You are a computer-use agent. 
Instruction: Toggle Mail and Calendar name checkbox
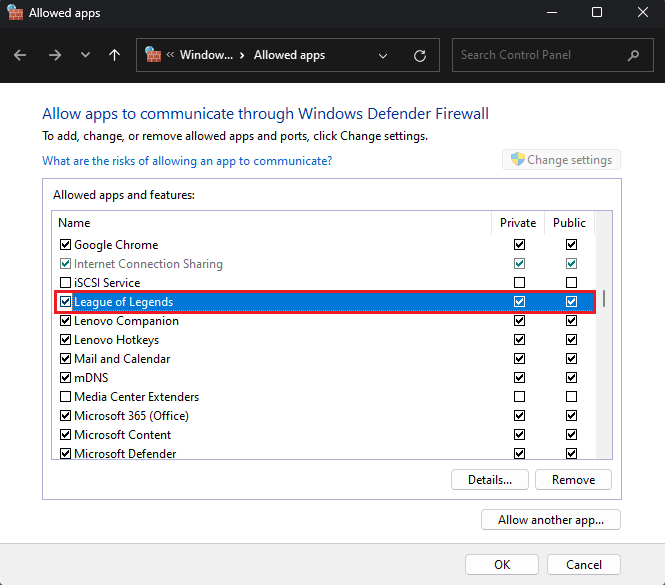(65, 358)
